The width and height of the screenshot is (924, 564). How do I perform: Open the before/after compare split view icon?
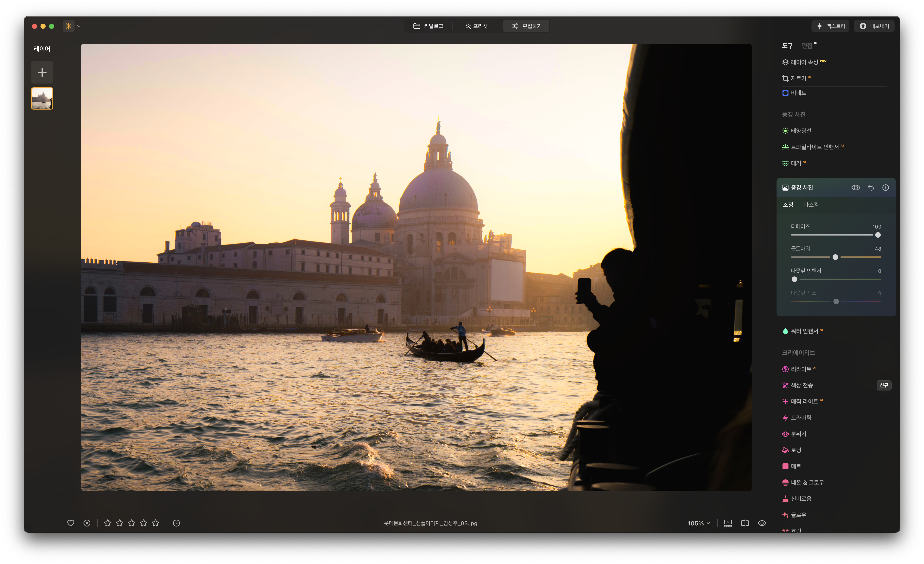pyautogui.click(x=745, y=523)
